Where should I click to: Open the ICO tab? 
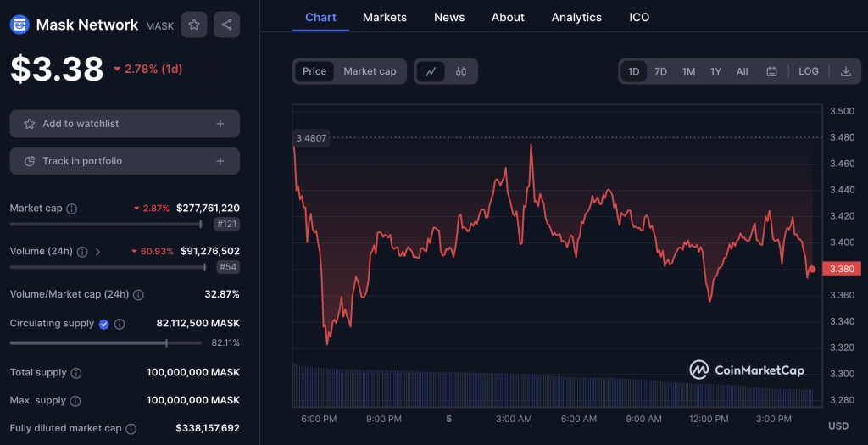coord(639,17)
